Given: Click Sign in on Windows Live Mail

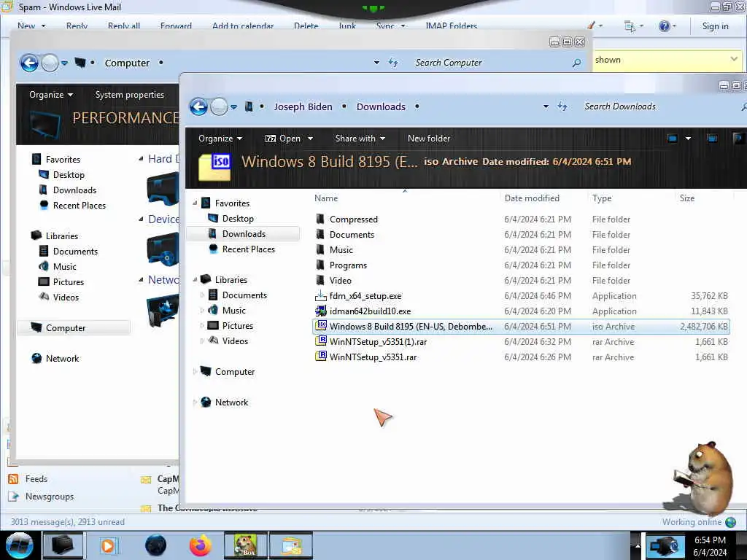Looking at the screenshot, I should click(x=715, y=26).
